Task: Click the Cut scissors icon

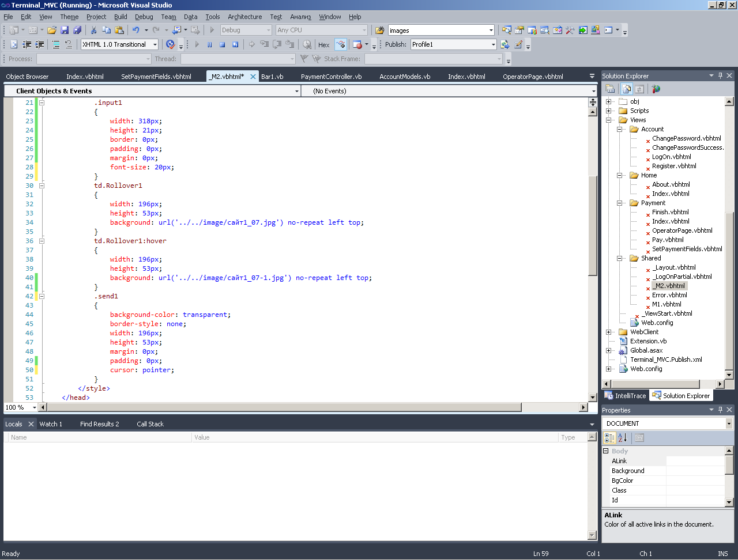Action: tap(93, 30)
